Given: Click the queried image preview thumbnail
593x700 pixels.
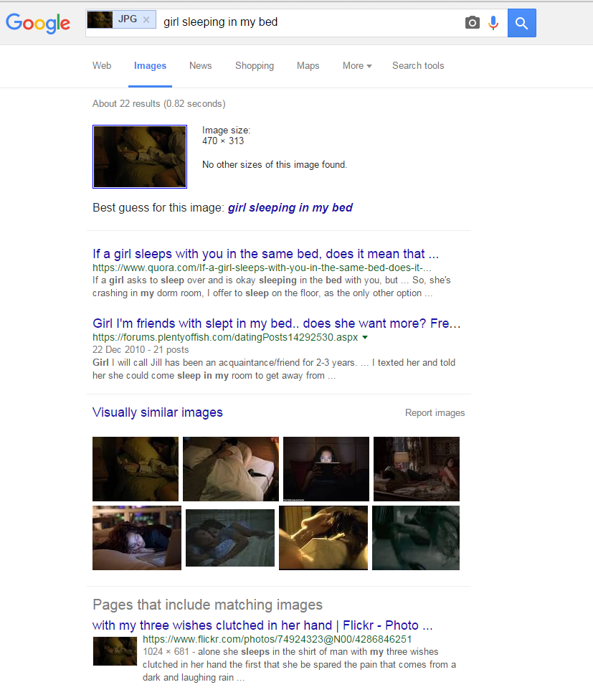Looking at the screenshot, I should (x=140, y=156).
